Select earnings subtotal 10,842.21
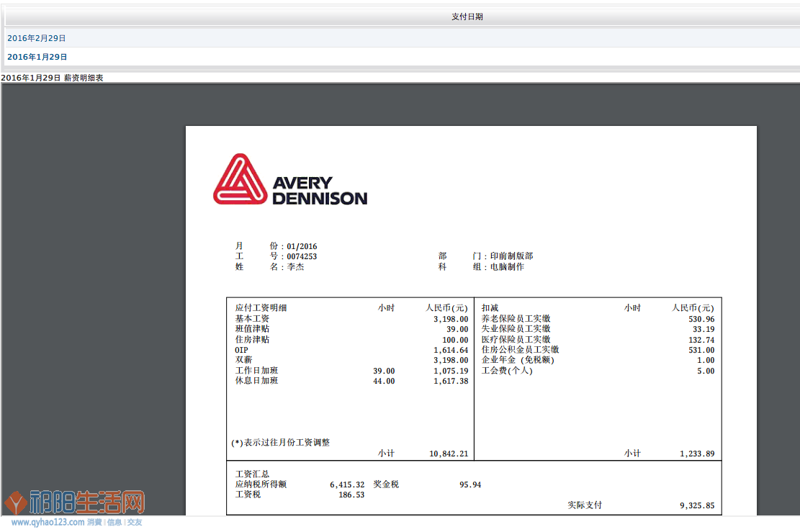Image resolution: width=800 pixels, height=532 pixels. click(449, 454)
